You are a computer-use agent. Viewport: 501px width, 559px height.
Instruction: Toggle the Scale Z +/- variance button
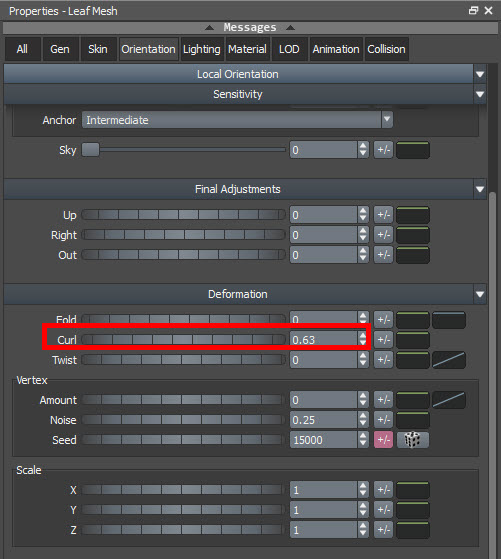click(383, 530)
